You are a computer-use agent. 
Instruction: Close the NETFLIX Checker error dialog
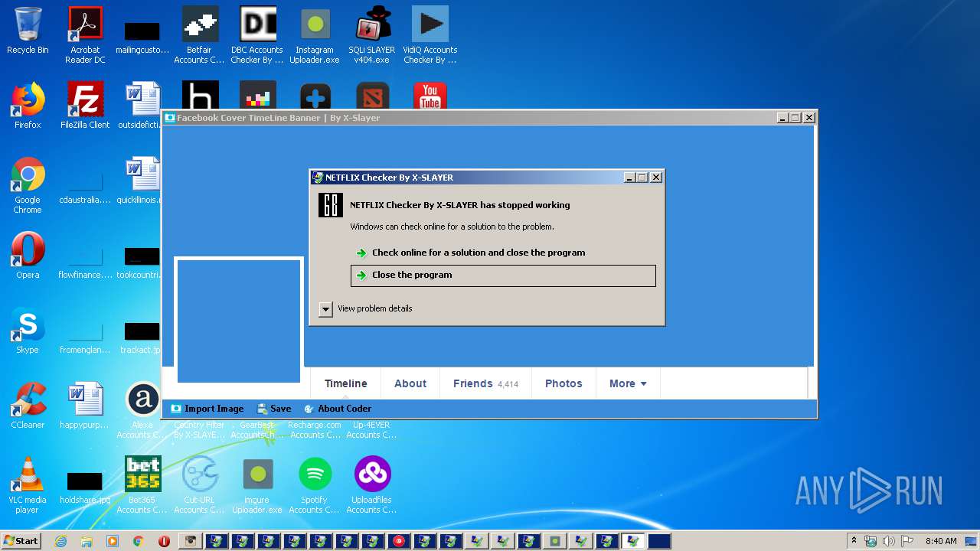(x=656, y=178)
